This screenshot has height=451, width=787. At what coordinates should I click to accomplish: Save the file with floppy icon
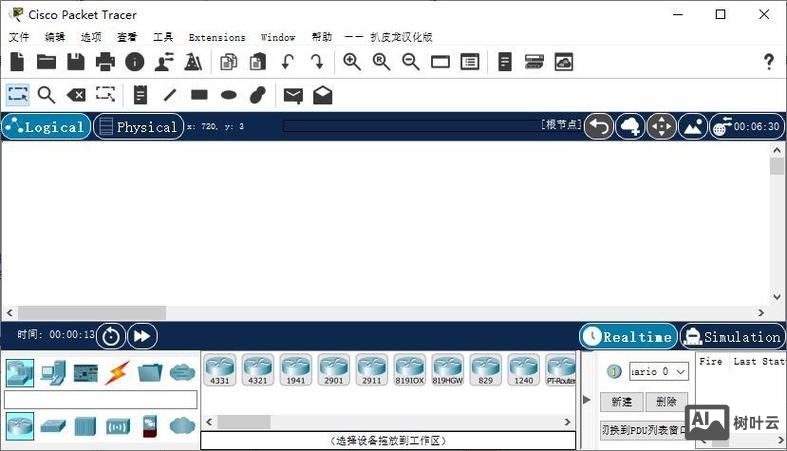[76, 62]
